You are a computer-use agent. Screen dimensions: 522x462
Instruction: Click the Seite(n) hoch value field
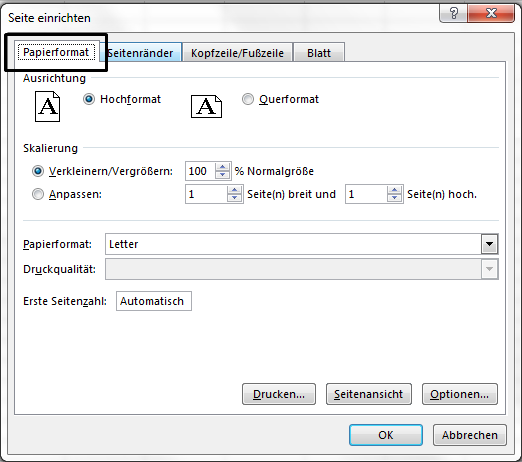coord(366,194)
